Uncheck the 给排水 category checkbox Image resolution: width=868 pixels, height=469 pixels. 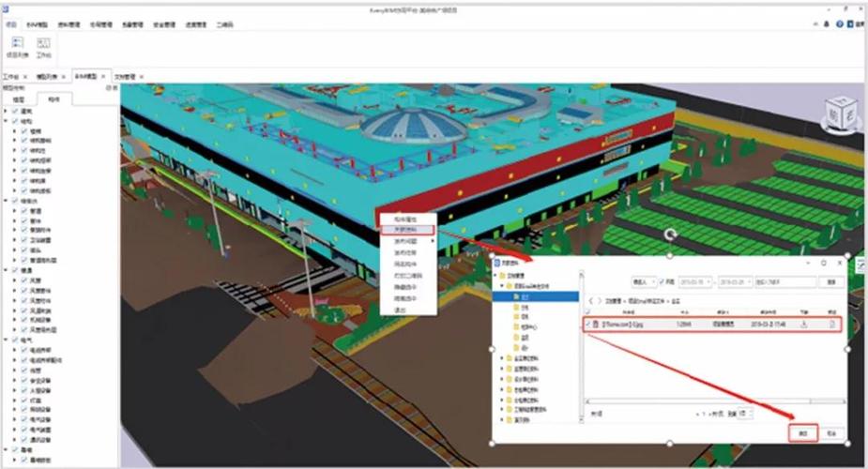point(16,201)
